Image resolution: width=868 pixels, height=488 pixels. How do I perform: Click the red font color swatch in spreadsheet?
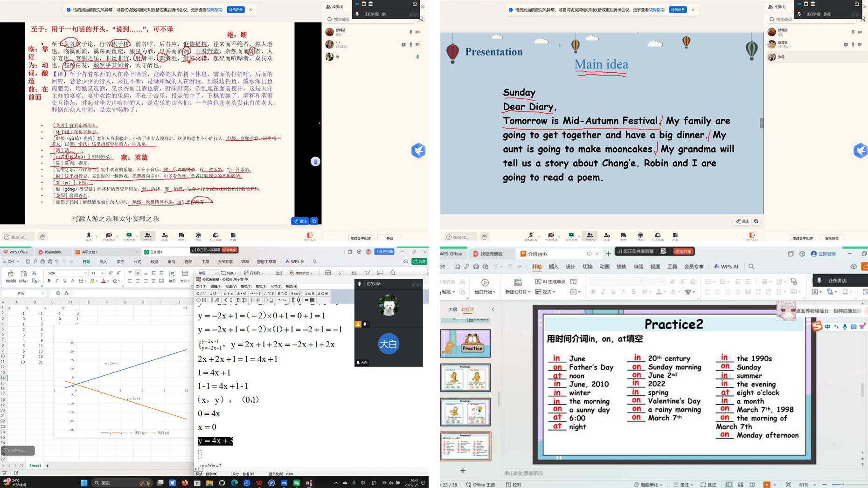[104, 281]
